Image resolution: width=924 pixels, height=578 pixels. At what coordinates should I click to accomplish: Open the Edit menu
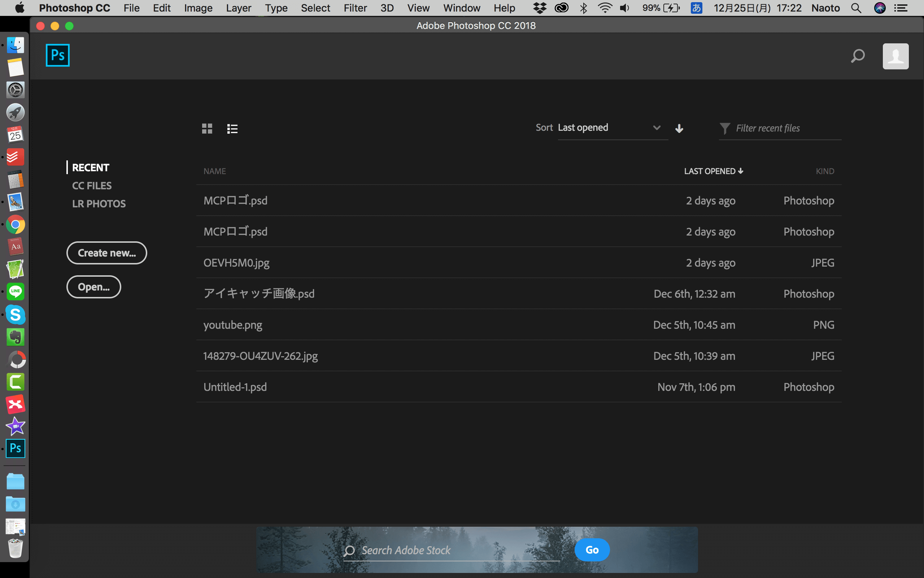pos(161,8)
